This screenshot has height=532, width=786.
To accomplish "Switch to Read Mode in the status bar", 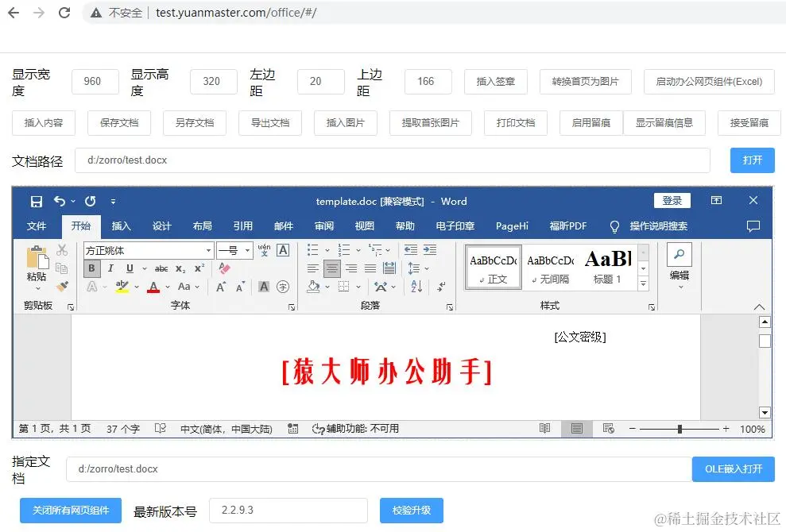I will point(544,429).
